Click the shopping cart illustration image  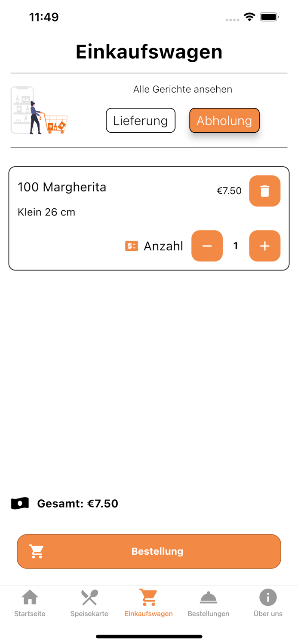coord(39,110)
